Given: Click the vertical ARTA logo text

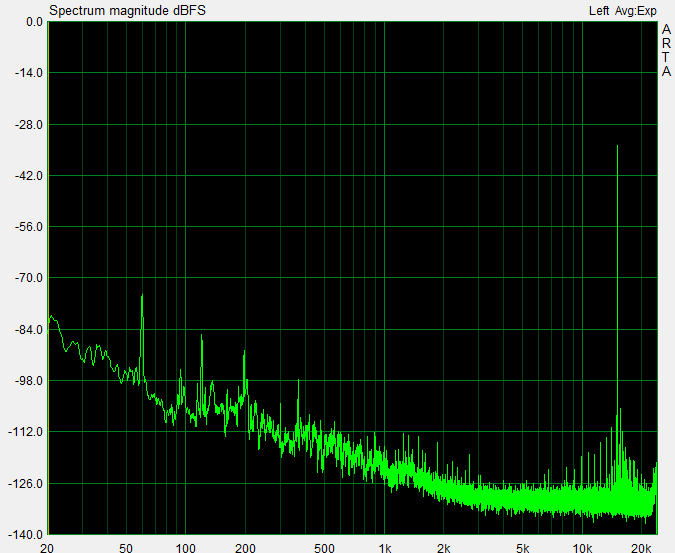Looking at the screenshot, I should click(x=666, y=51).
